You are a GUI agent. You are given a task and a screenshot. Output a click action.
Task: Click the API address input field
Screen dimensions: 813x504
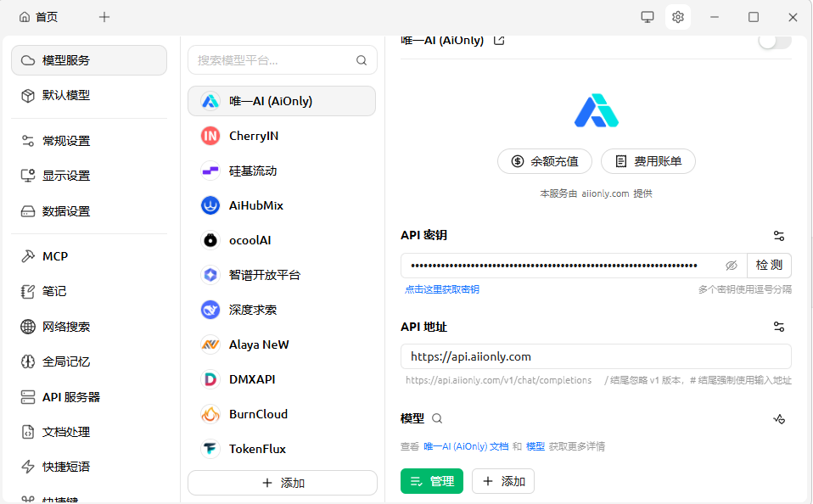pyautogui.click(x=597, y=356)
